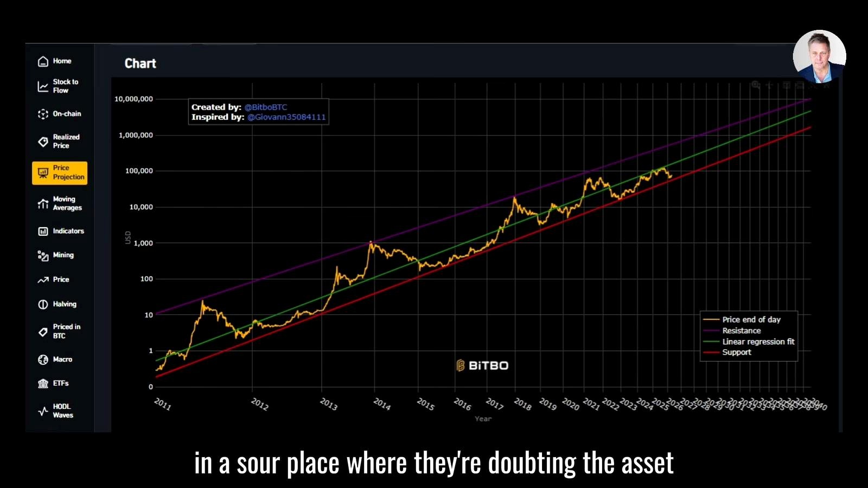Click the 2020 x-axis year label
Image resolution: width=868 pixels, height=488 pixels.
[571, 404]
